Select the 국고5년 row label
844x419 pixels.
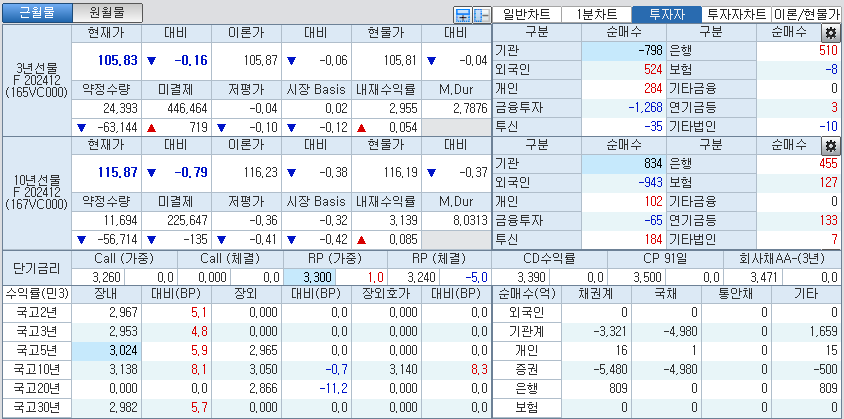click(x=37, y=351)
